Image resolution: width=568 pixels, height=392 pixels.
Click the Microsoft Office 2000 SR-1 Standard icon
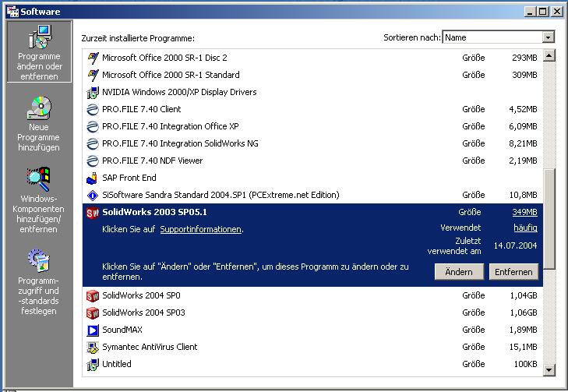(x=93, y=75)
